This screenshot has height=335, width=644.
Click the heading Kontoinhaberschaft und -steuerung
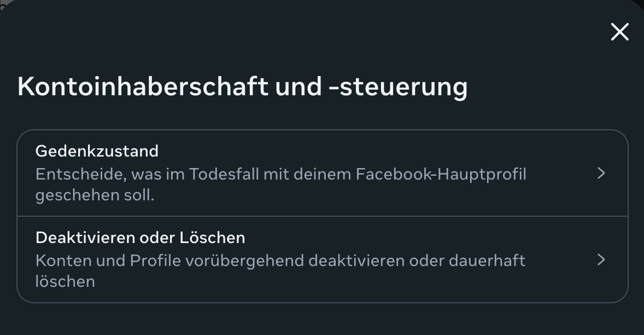pos(242,86)
